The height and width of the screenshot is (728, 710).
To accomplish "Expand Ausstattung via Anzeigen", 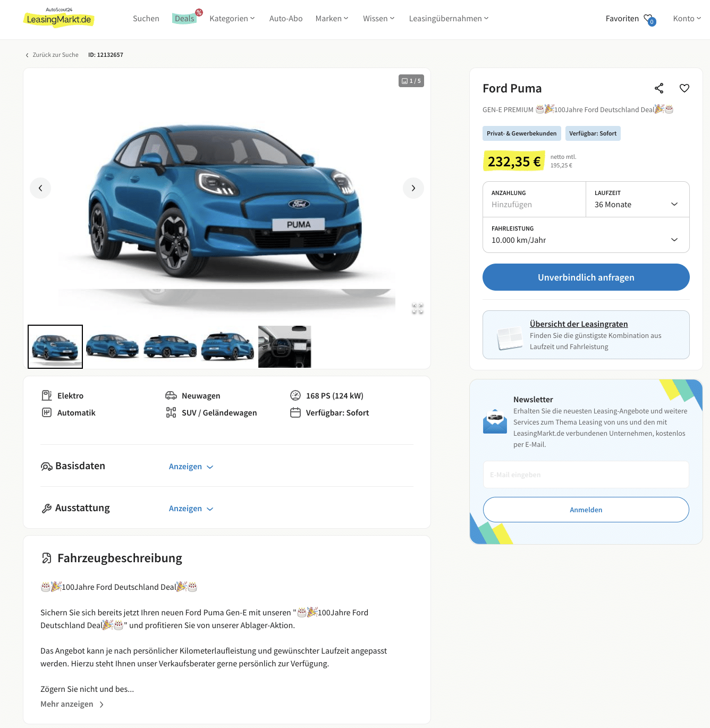I will pyautogui.click(x=191, y=509).
